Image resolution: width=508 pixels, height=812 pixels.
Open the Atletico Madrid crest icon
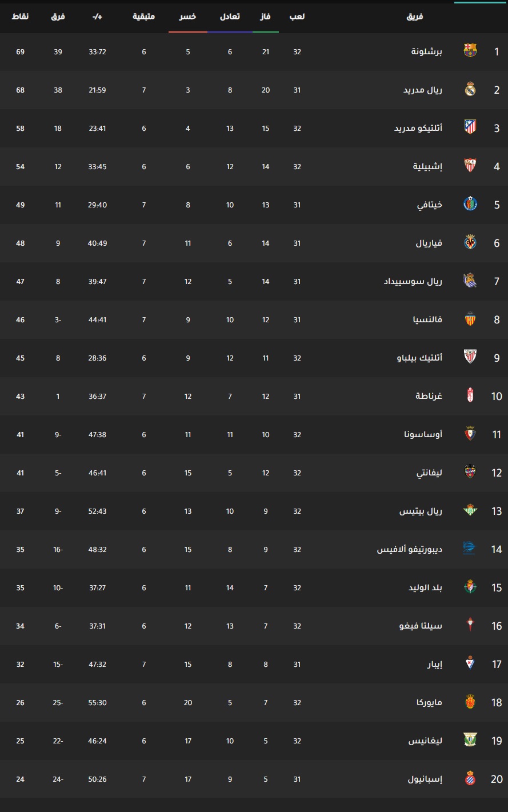tap(470, 128)
